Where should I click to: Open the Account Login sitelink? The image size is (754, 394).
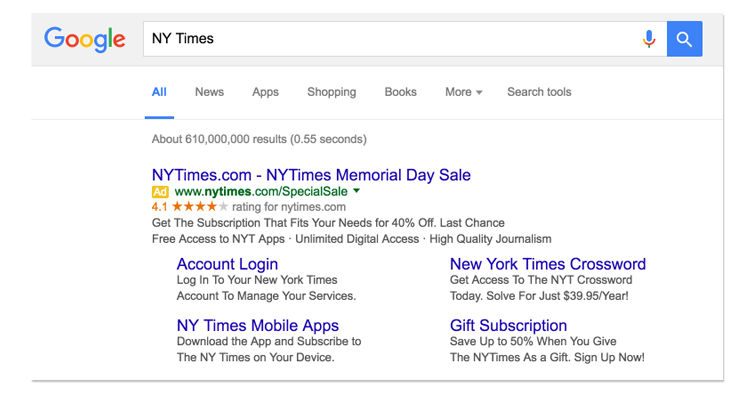click(227, 264)
